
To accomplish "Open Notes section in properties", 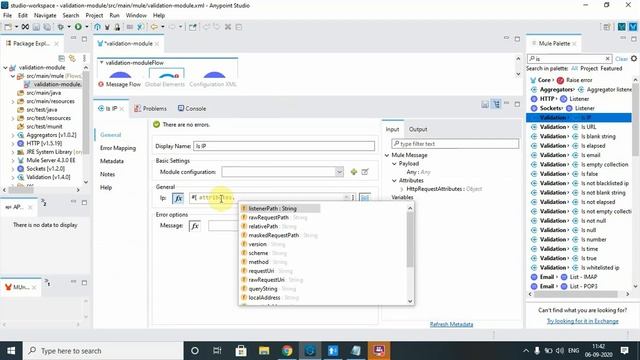I will [107, 174].
